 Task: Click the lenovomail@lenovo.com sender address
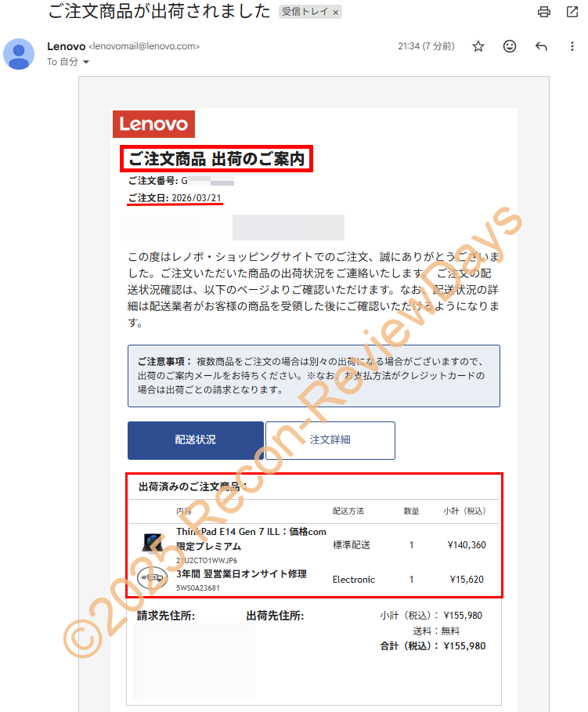tap(144, 47)
